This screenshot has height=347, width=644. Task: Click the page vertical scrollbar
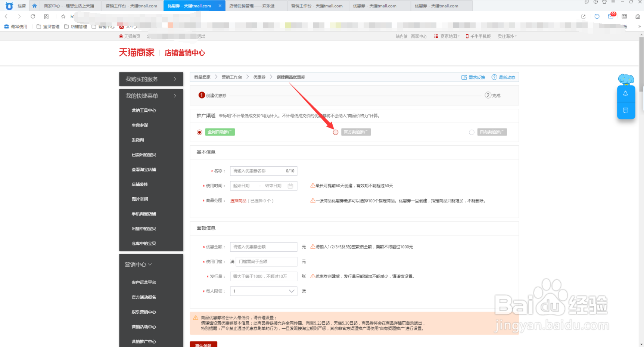(x=641, y=63)
